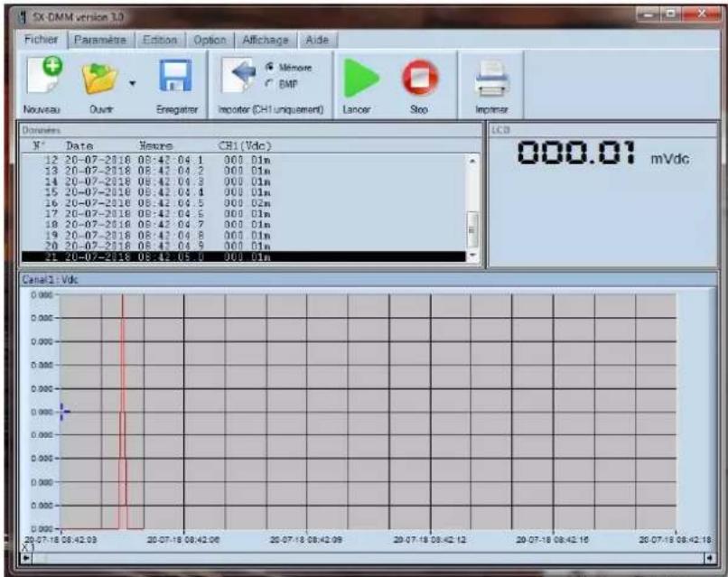Select the Mémoire radio option
Screen dimensions: 728x577
click(x=269, y=68)
